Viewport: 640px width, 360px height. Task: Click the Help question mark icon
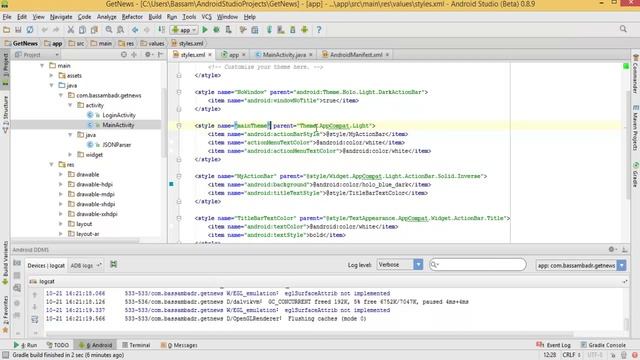coord(319,30)
